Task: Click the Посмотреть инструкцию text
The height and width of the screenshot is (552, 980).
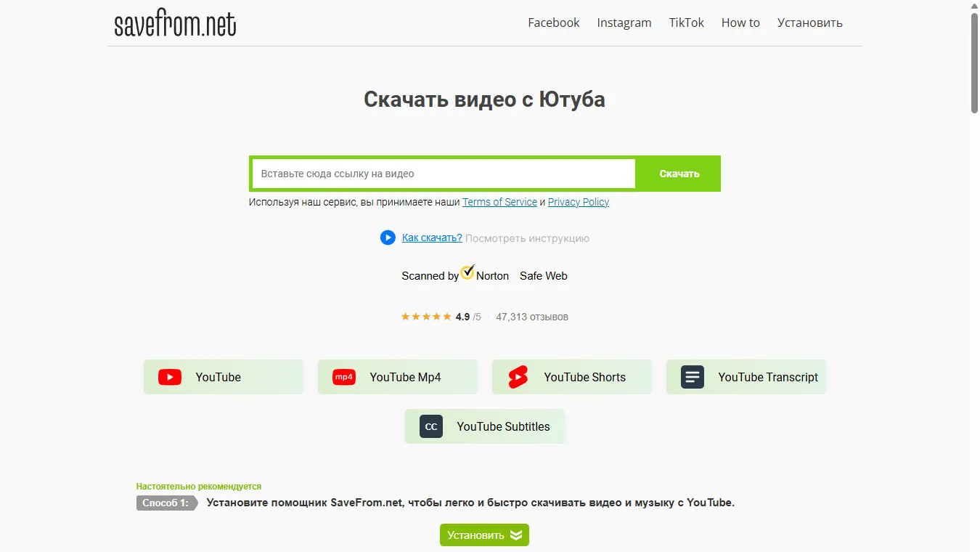Action: point(527,238)
